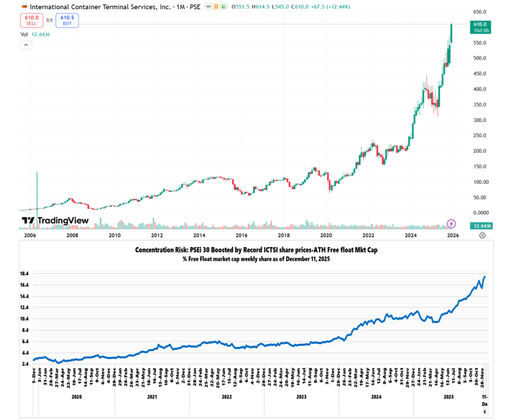Click the 10.4 label on the lower chart
This screenshot has width=507, height=420.
coord(24,319)
